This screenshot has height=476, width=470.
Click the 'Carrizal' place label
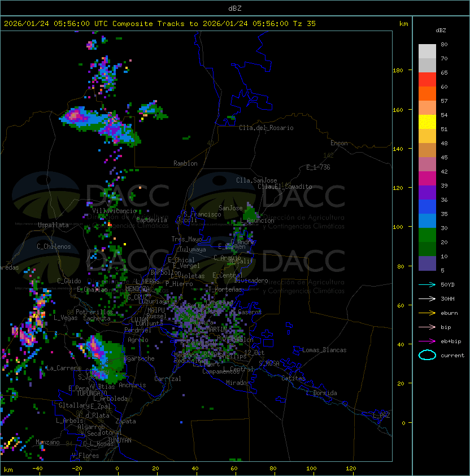tap(167, 379)
